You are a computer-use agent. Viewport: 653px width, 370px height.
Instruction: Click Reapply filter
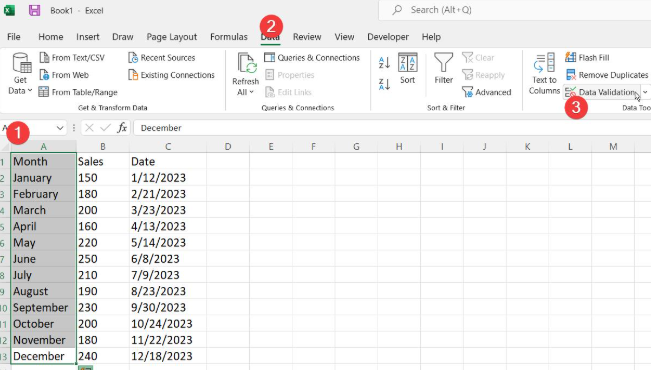(484, 75)
